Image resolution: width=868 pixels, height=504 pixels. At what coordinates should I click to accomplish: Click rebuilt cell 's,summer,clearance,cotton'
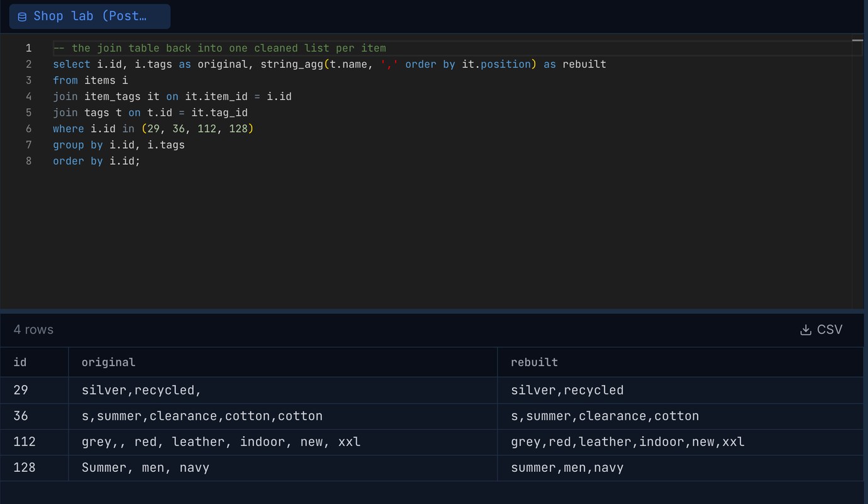(681, 416)
